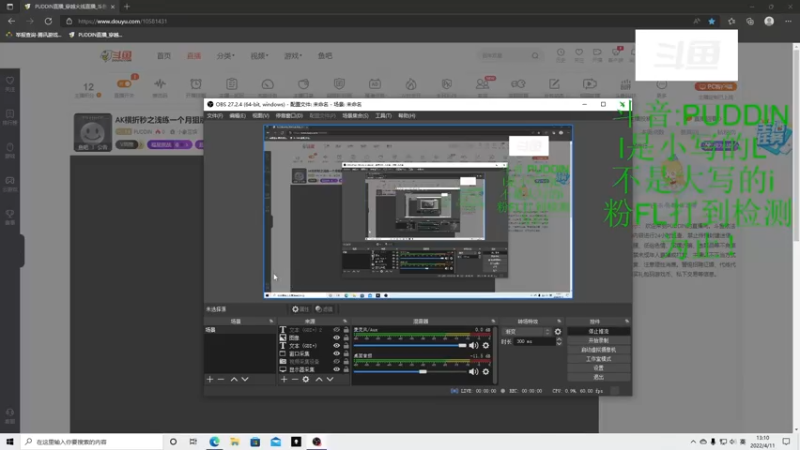Click 桌面音频 volume slider
The height and width of the screenshot is (450, 800).
(410, 371)
